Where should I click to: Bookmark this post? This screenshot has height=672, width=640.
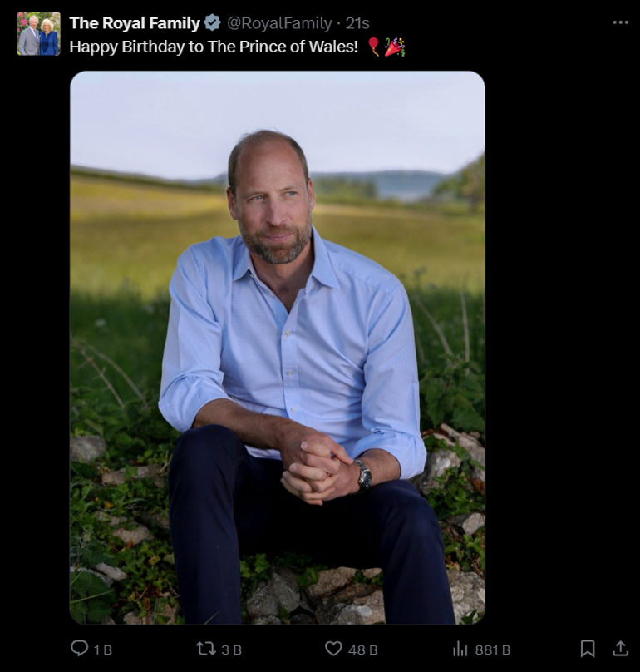(588, 649)
